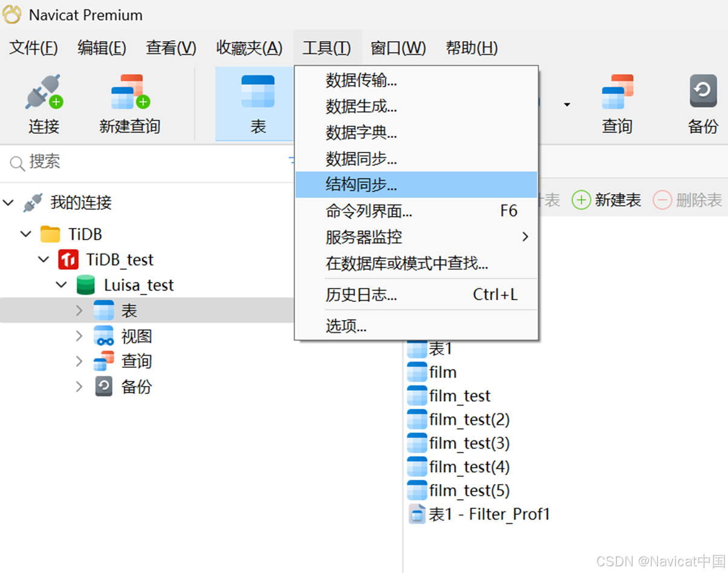The height and width of the screenshot is (573, 728).
Task: Select the 表1 table in the object list
Action: point(430,349)
